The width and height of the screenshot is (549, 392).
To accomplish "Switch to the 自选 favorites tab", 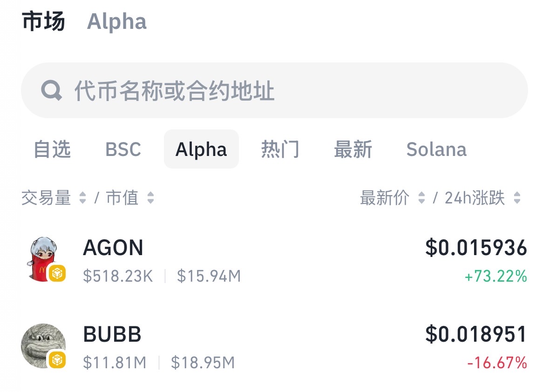I will point(52,149).
